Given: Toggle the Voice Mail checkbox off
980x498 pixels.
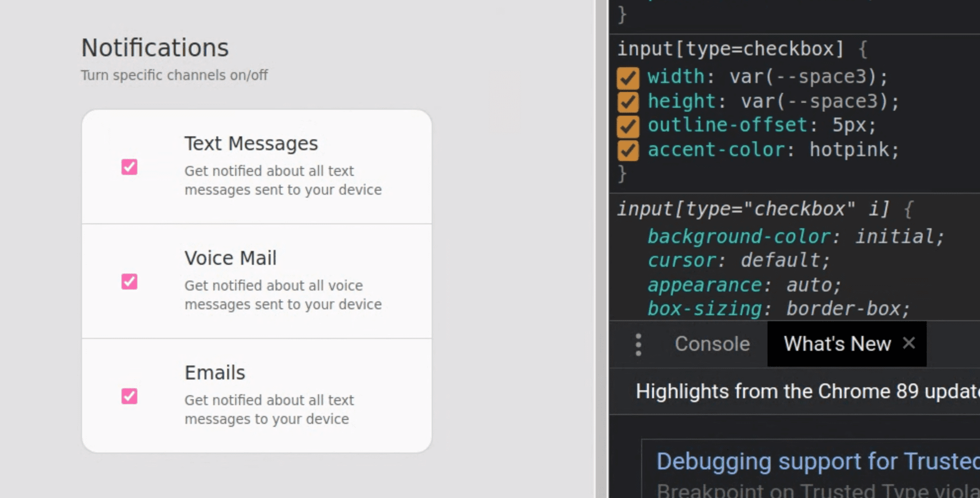Looking at the screenshot, I should 128,283.
